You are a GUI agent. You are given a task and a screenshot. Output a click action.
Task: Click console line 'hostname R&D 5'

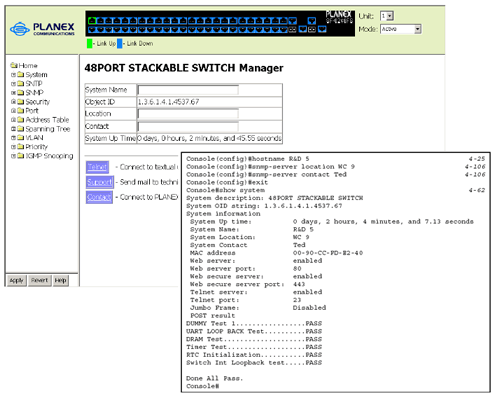(x=248, y=159)
